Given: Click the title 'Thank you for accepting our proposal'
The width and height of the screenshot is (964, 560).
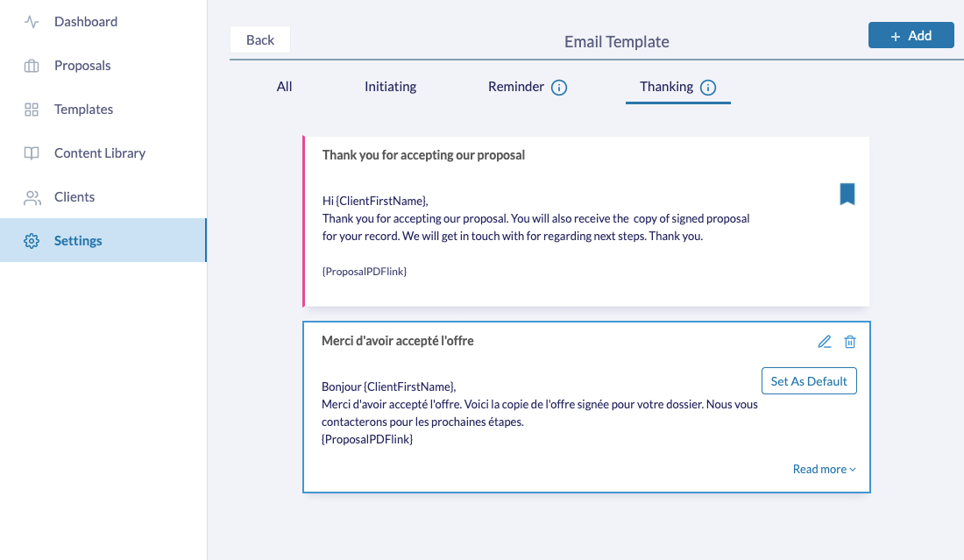Looking at the screenshot, I should [423, 155].
